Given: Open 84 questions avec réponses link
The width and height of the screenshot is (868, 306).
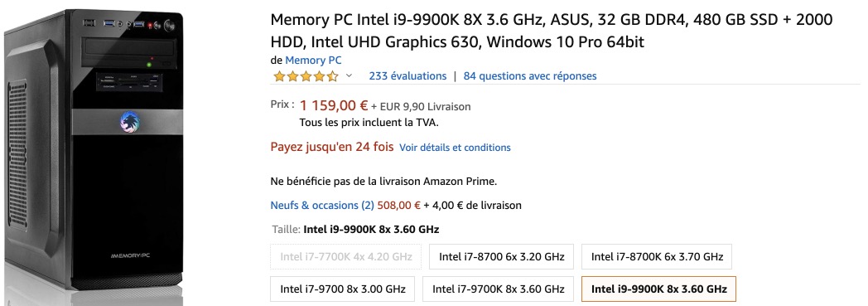Looking at the screenshot, I should [530, 76].
